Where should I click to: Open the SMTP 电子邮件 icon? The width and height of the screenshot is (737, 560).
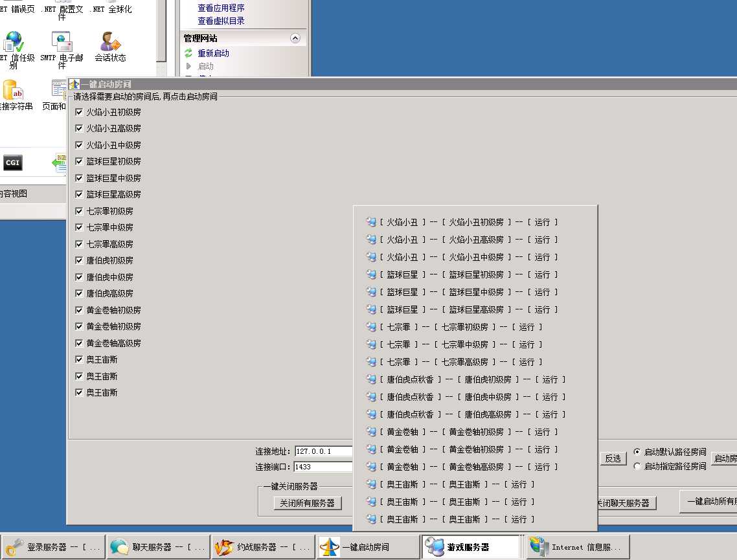tap(62, 43)
